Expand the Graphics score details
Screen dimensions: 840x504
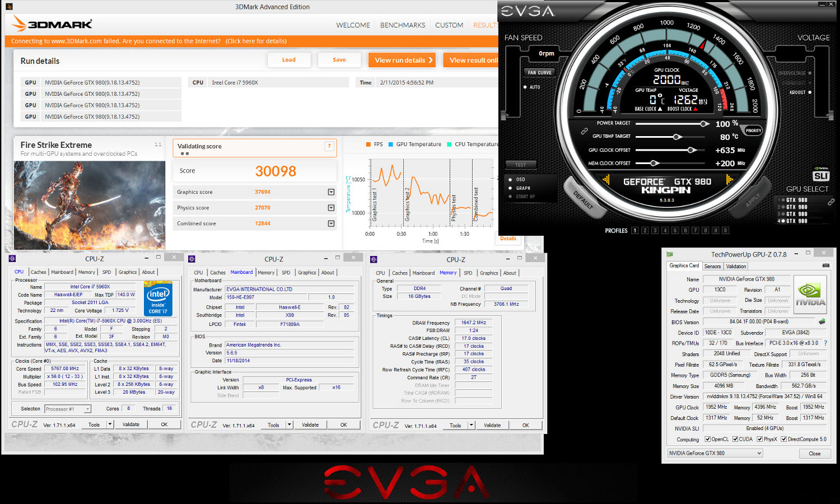coord(331,192)
